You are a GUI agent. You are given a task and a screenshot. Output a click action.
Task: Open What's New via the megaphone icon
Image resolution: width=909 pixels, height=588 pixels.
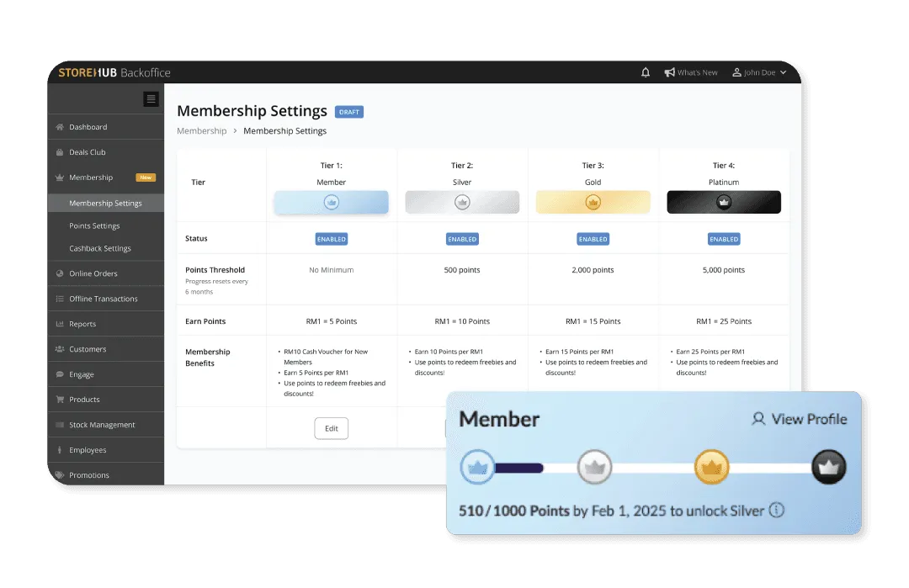tap(669, 72)
